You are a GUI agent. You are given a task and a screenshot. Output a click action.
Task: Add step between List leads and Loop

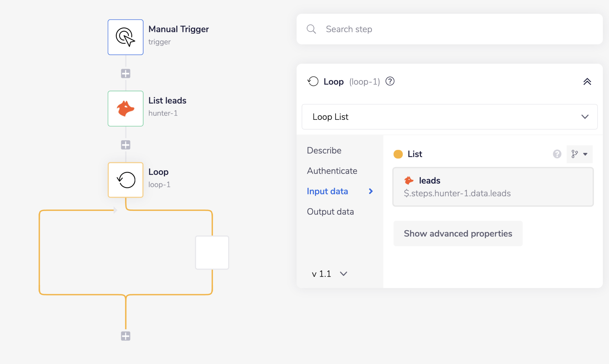coord(125,145)
